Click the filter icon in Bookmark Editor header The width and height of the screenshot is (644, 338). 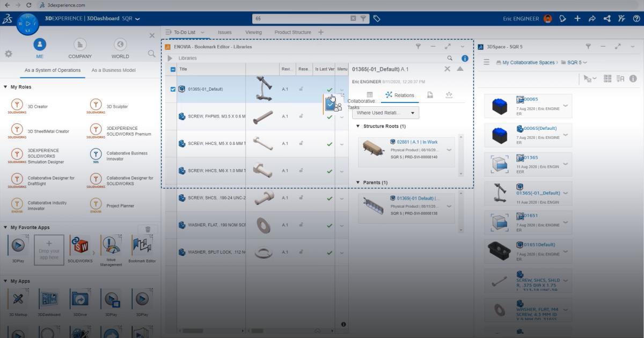click(x=418, y=47)
